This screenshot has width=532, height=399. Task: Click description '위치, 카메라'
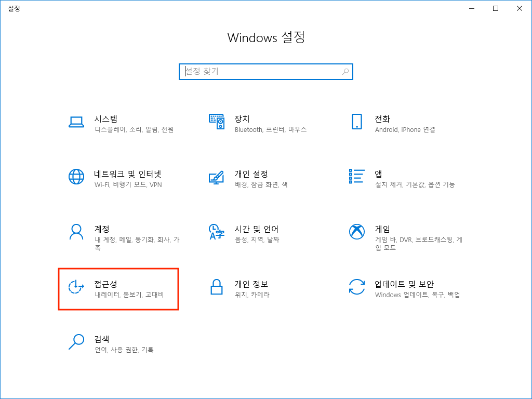(x=252, y=295)
